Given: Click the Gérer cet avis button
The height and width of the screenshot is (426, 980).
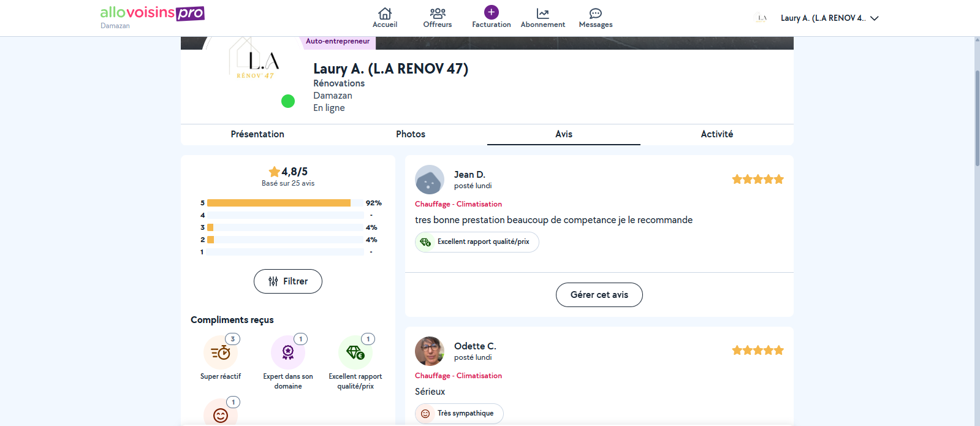Looking at the screenshot, I should click(x=599, y=295).
